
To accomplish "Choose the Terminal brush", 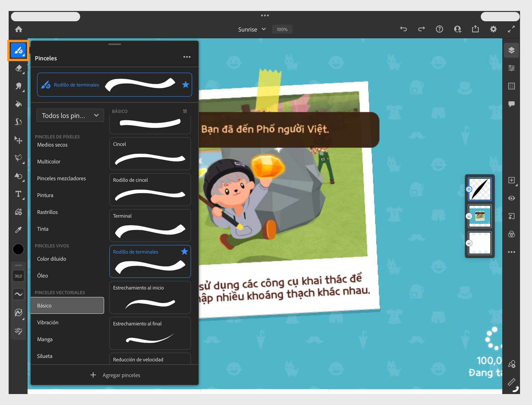I will (x=150, y=226).
